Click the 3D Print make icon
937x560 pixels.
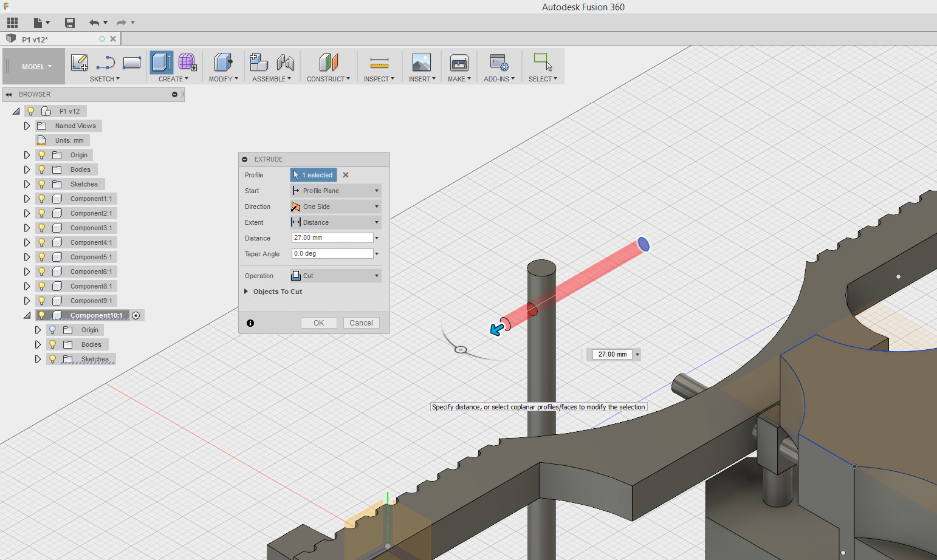pyautogui.click(x=459, y=63)
